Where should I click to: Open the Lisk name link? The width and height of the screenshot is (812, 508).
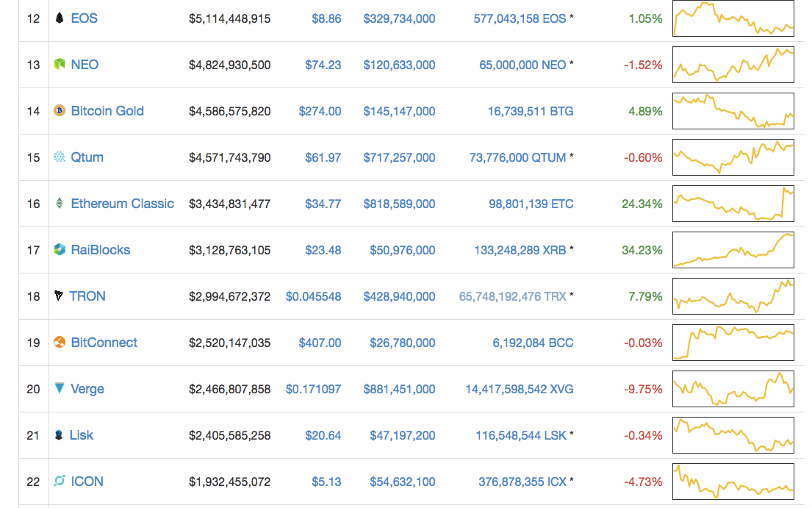pyautogui.click(x=82, y=435)
